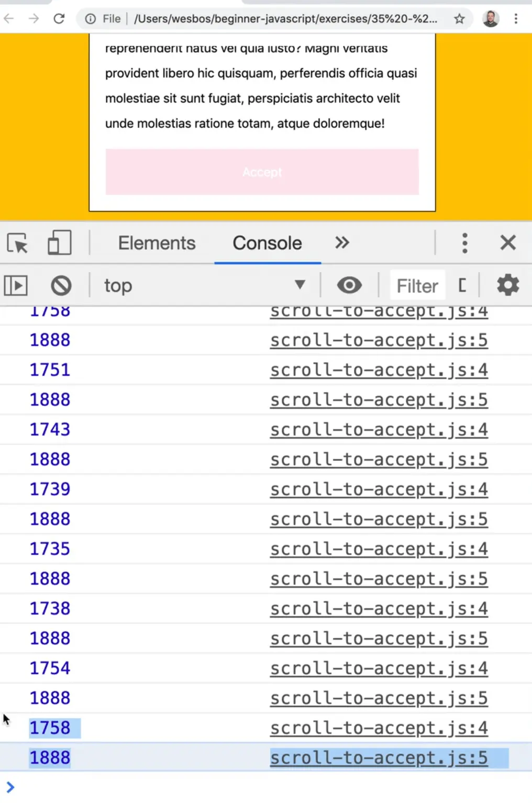Switch to the Console tab
The height and width of the screenshot is (803, 532).
click(268, 242)
